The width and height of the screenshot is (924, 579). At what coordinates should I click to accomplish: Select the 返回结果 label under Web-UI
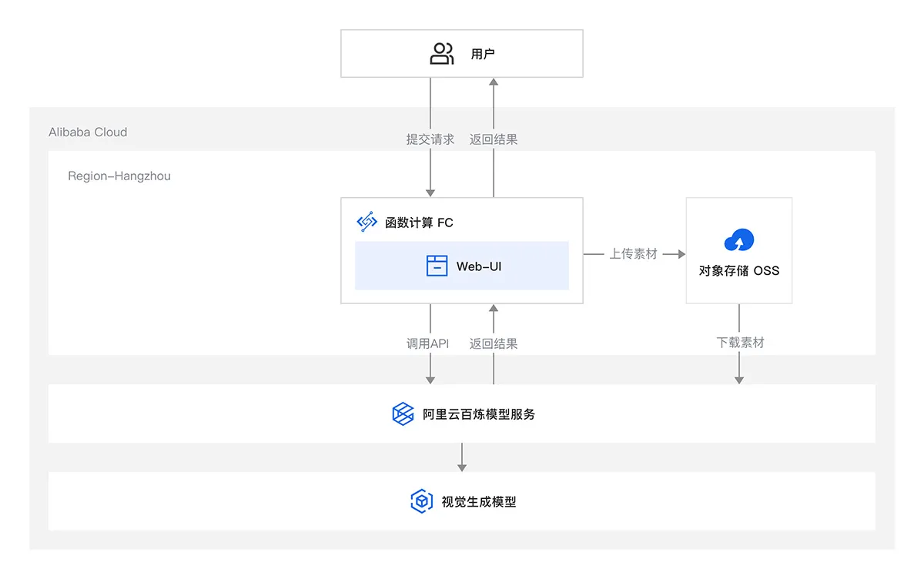[x=494, y=343]
